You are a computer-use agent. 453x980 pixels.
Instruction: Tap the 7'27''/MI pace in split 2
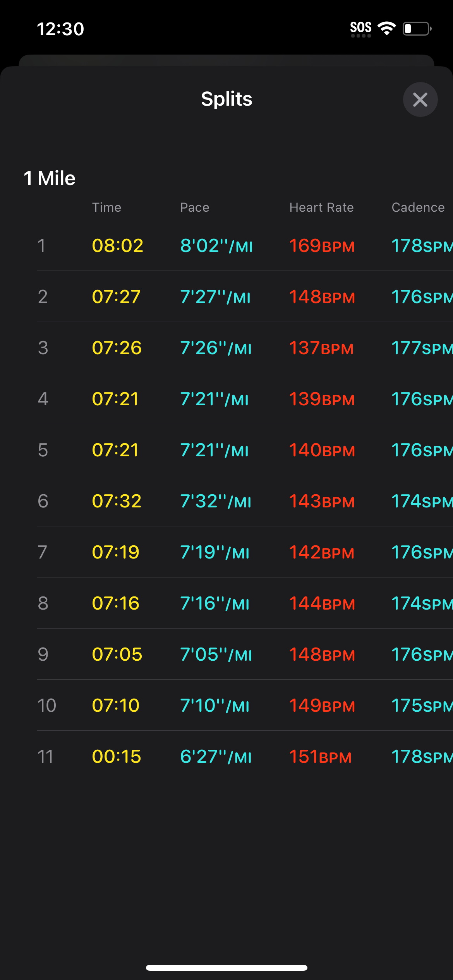(215, 297)
